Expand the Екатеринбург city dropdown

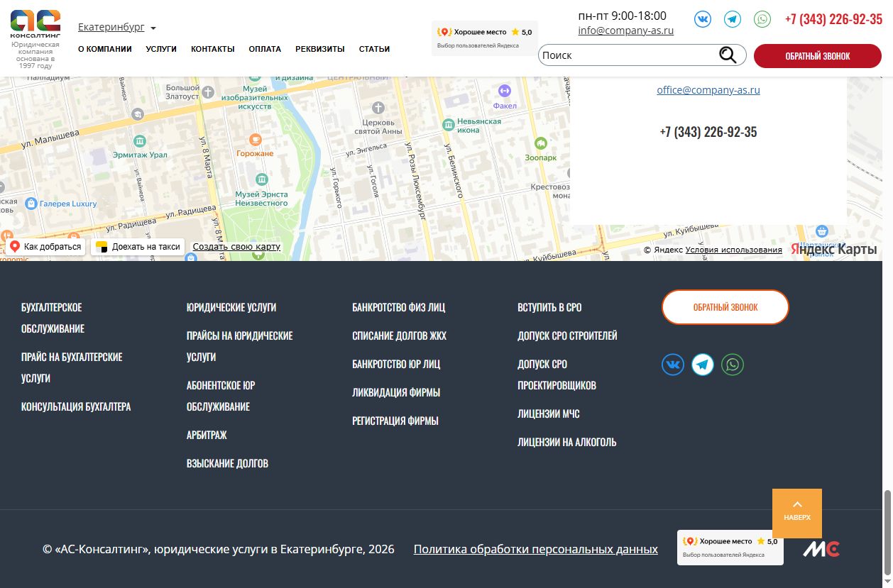click(117, 27)
